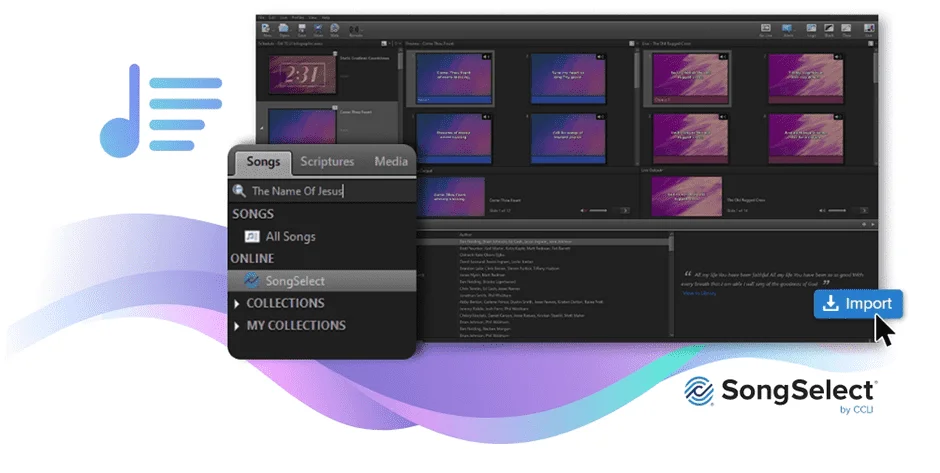Click the Logo toolbar icon

pyautogui.click(x=811, y=29)
